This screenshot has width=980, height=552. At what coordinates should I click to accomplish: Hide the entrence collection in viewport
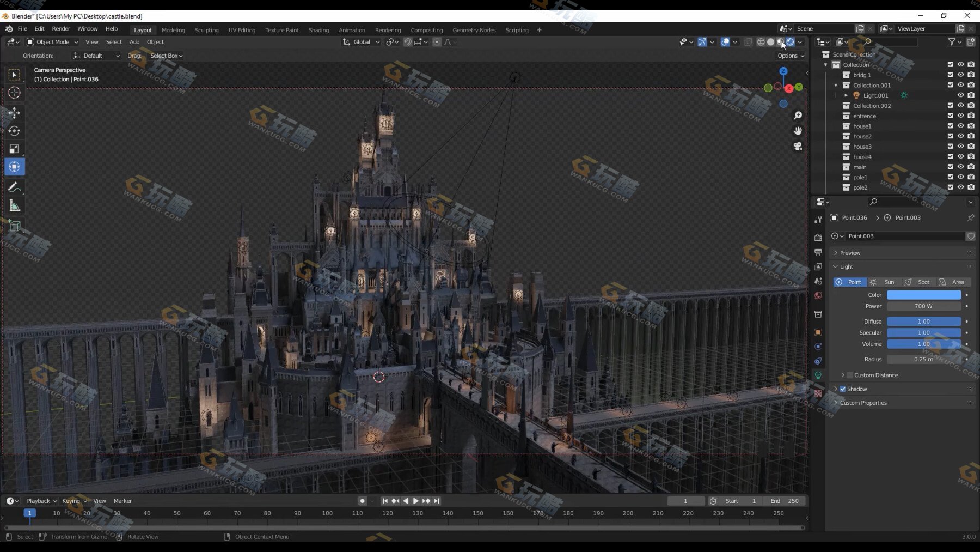pos(961,116)
